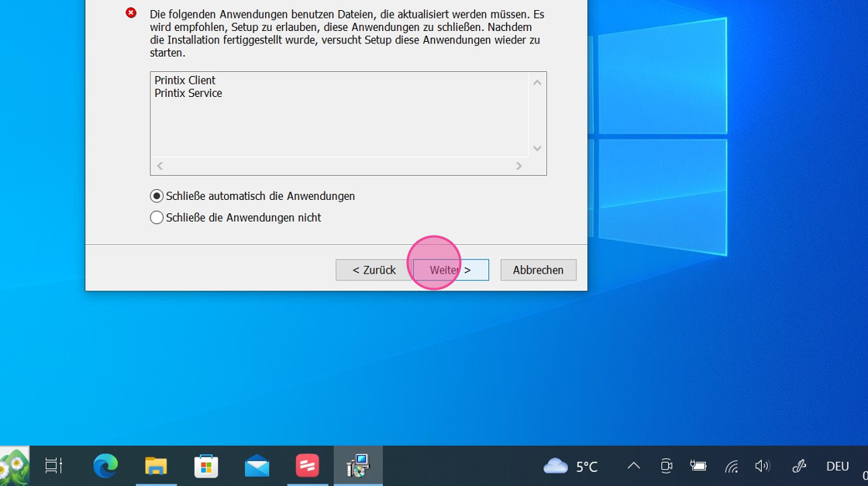Open battery status in tray
Viewport: 868px width, 486px height.
pos(698,466)
